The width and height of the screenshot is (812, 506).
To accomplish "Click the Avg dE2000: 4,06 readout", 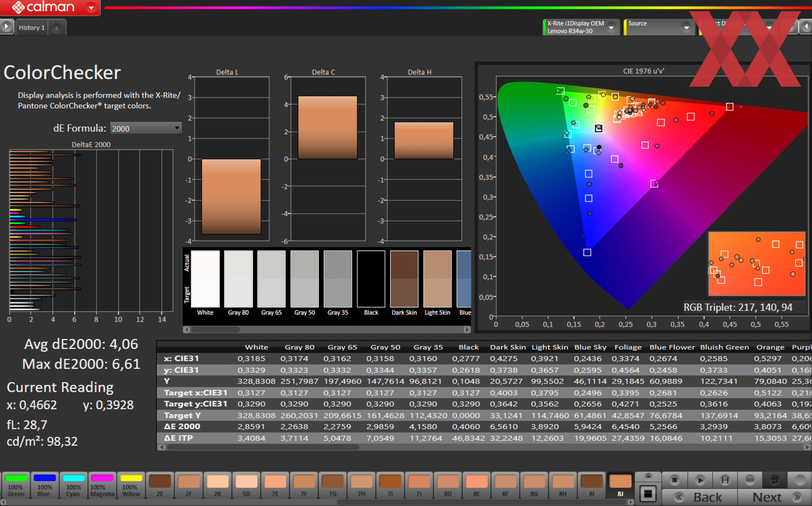I will [81, 344].
